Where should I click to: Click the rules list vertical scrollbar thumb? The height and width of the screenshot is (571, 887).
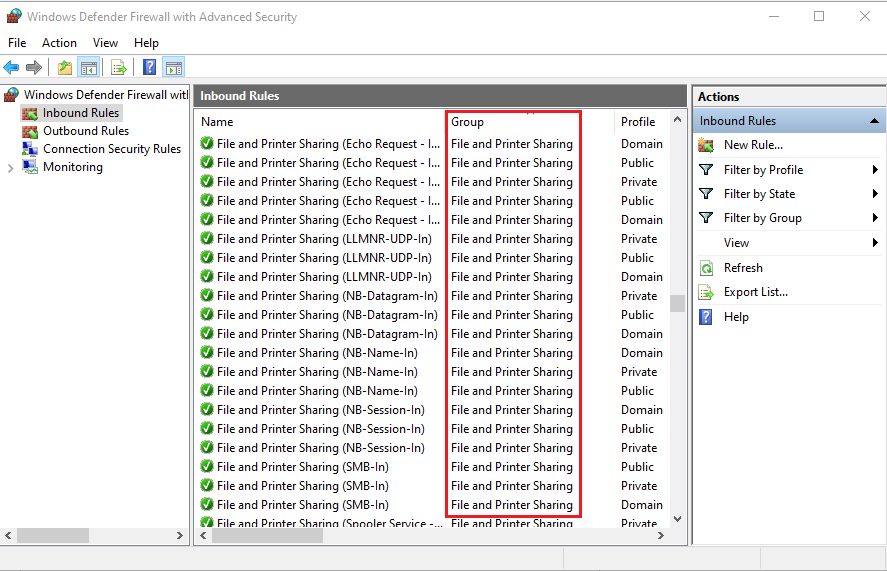click(677, 303)
